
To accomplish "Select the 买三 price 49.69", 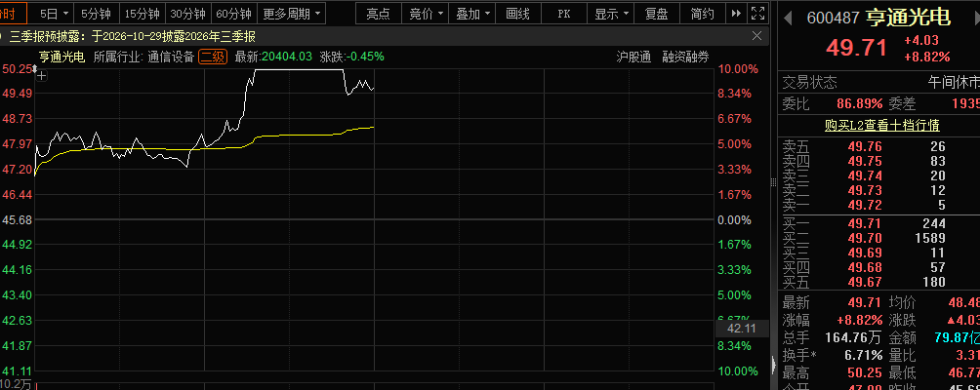I will 865,253.
